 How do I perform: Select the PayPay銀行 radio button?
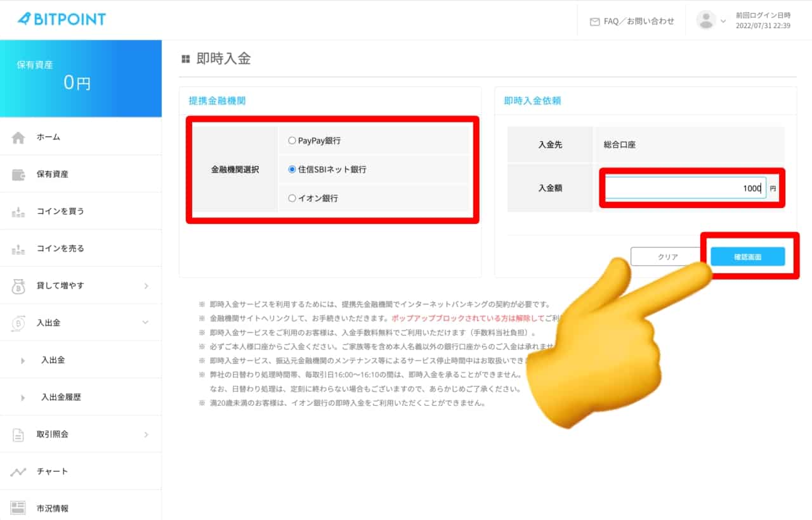pyautogui.click(x=292, y=141)
